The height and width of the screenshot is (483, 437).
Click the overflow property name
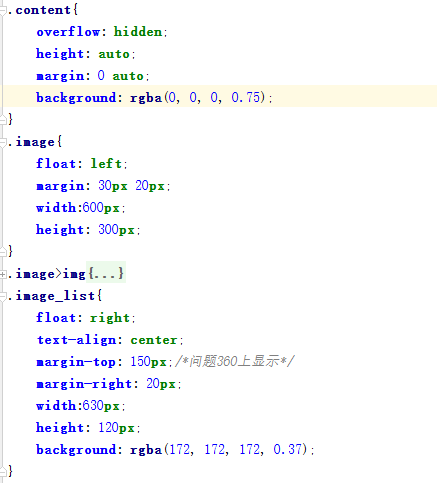(68, 32)
